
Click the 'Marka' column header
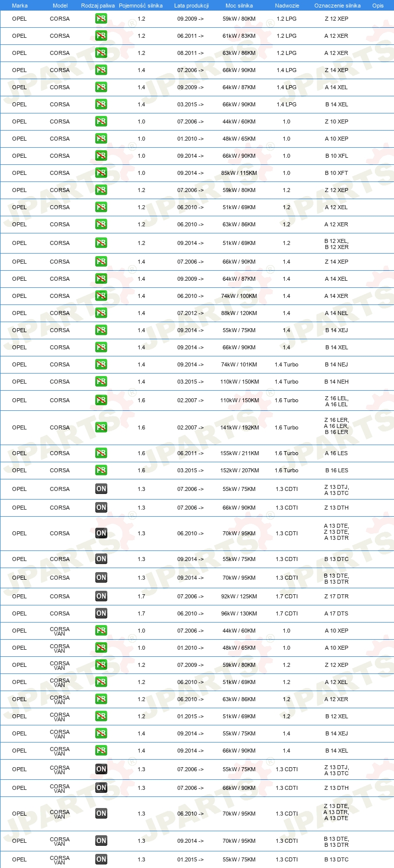(x=20, y=6)
